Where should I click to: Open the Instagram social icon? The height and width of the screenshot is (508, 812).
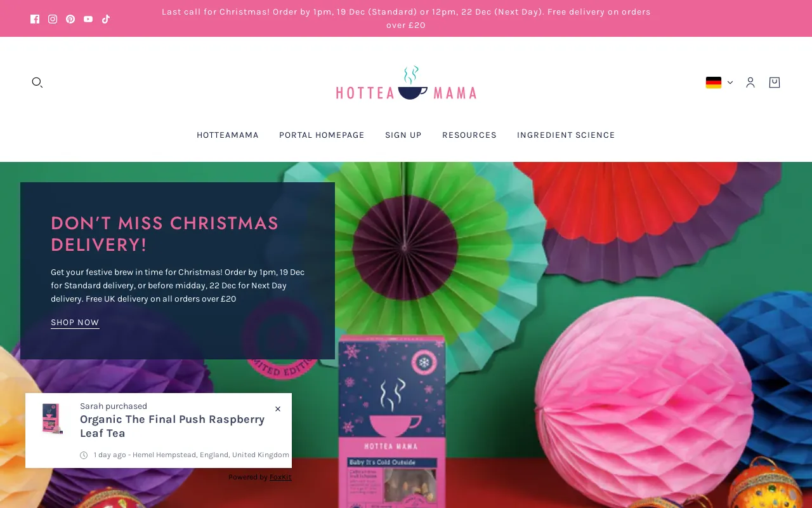tap(53, 19)
